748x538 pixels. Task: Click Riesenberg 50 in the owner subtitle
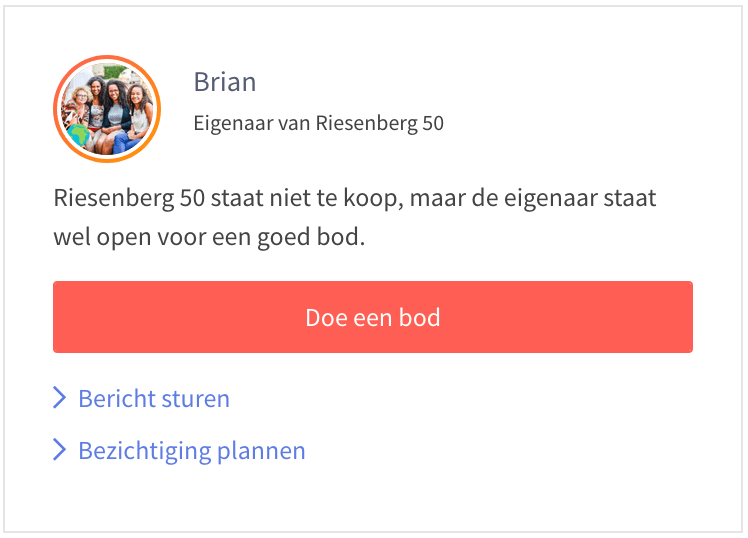pyautogui.click(x=380, y=124)
